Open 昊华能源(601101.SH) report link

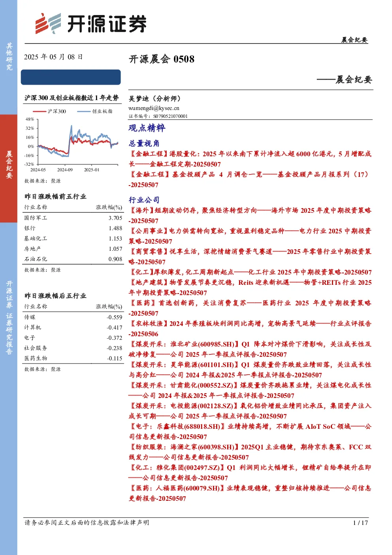[x=250, y=370]
